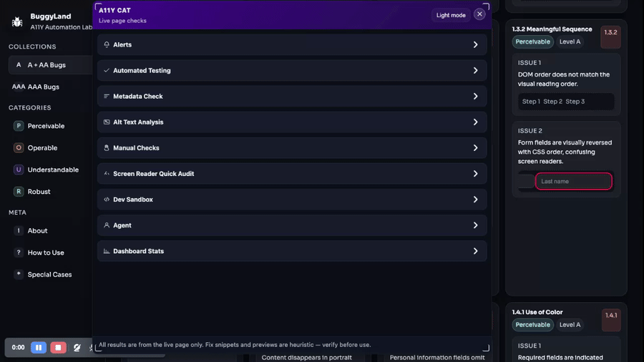
Task: Click the Alt Text Analysis image icon
Action: click(x=107, y=122)
